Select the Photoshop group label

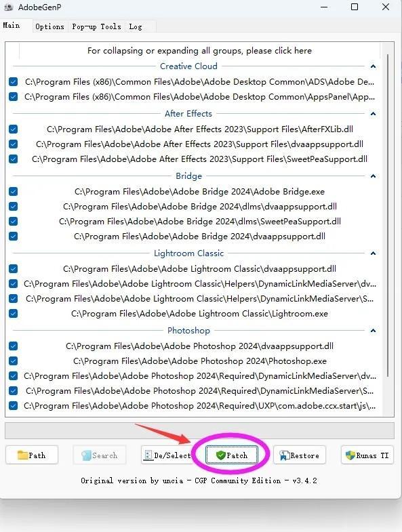coord(188,331)
